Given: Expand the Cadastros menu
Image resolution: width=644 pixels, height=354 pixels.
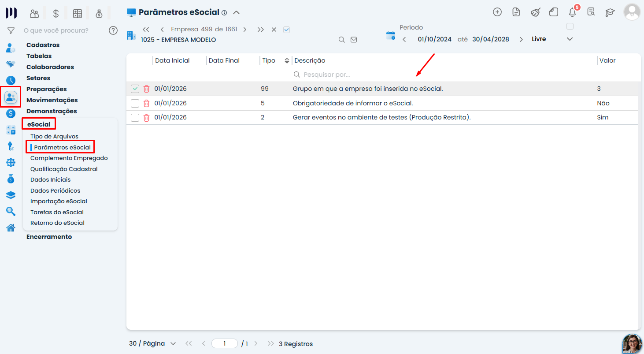Looking at the screenshot, I should pyautogui.click(x=43, y=45).
